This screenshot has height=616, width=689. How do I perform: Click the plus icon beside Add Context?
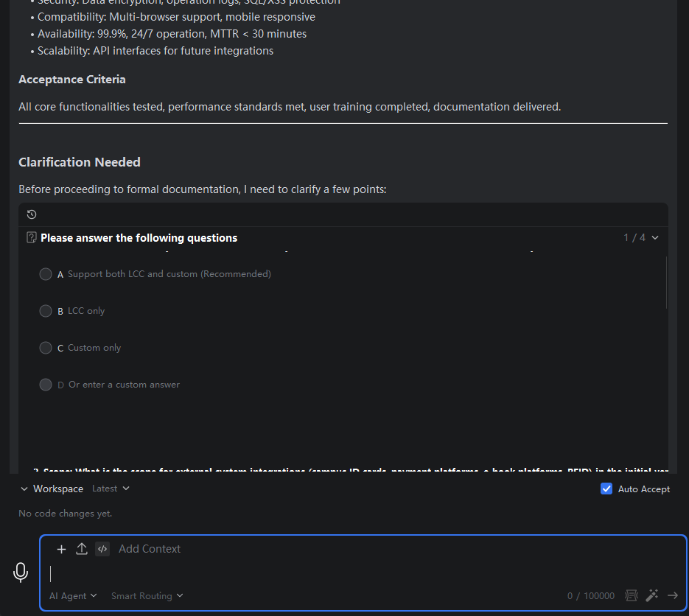tap(61, 549)
